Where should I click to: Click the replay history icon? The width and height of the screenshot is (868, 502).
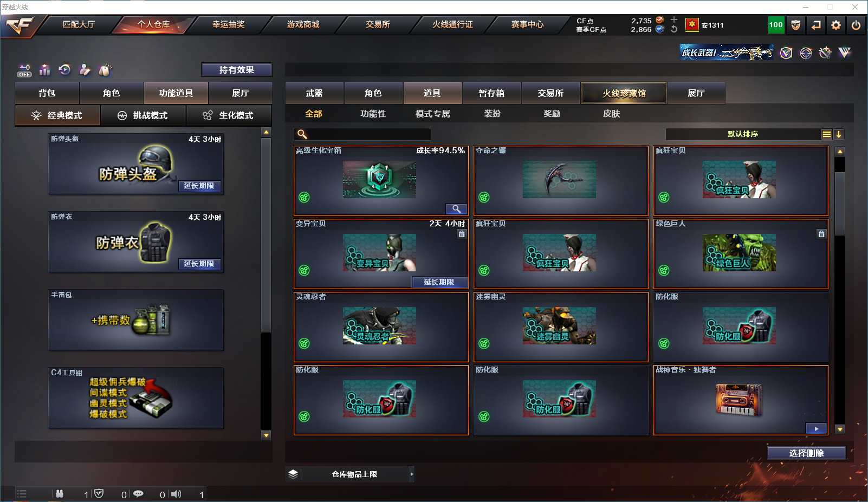64,70
